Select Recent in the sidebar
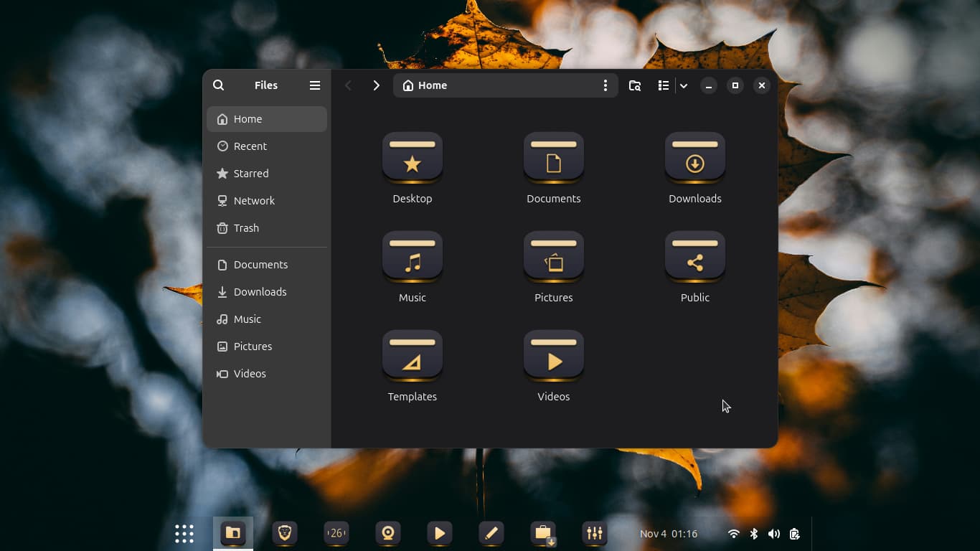The image size is (980, 551). (250, 146)
